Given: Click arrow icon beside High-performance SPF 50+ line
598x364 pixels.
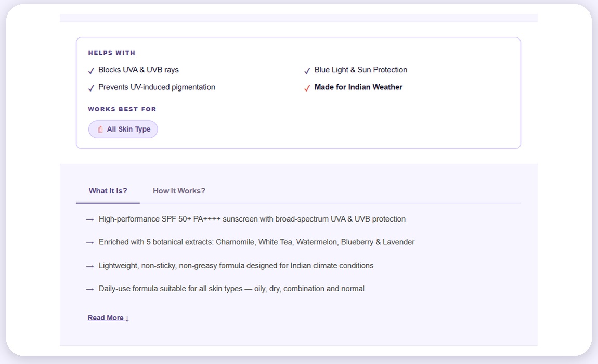Looking at the screenshot, I should coord(90,220).
